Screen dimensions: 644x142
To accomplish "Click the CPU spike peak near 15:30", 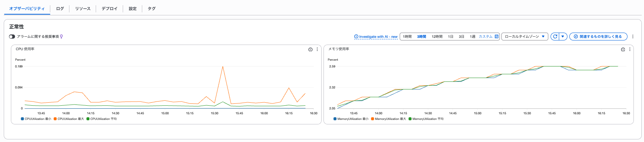I will coord(223,67).
